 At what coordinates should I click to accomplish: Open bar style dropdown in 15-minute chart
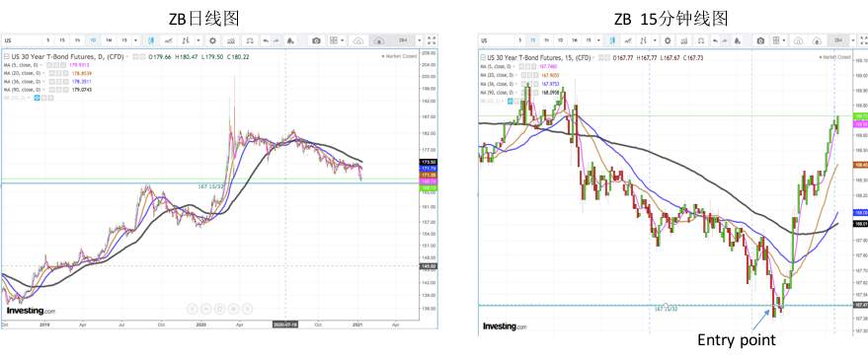click(x=655, y=40)
